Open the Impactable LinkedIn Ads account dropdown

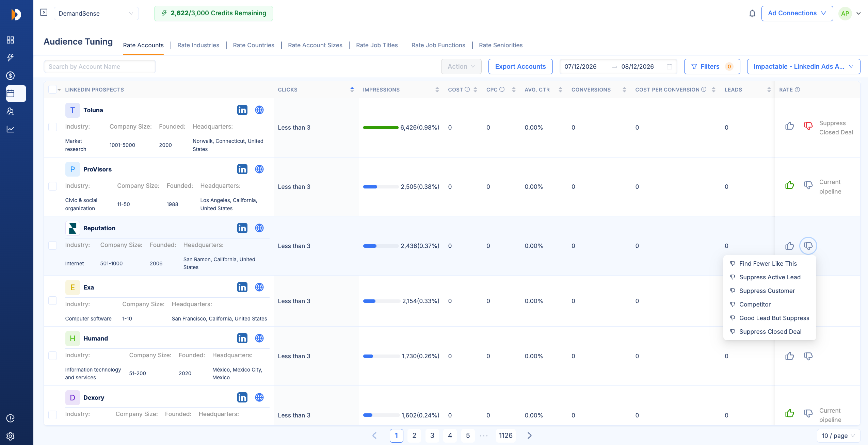click(804, 67)
